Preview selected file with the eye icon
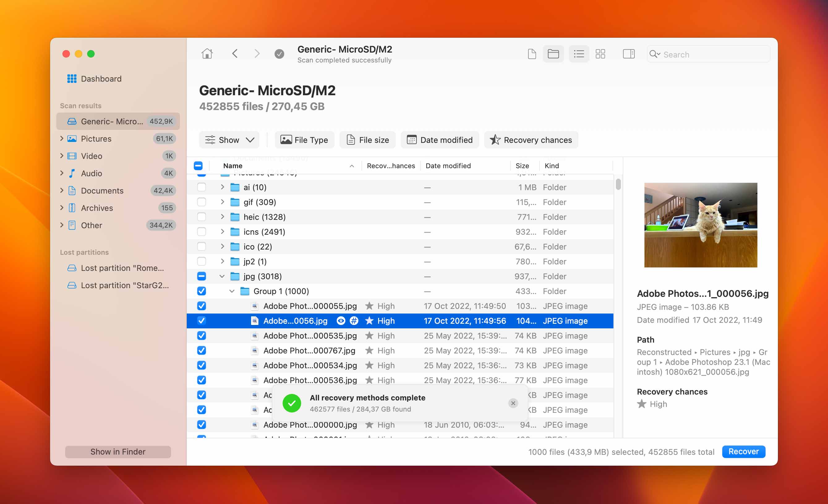Image resolution: width=828 pixels, height=504 pixels. (341, 321)
